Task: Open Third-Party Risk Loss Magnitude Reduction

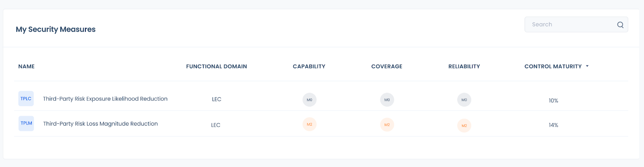Action: [x=101, y=124]
